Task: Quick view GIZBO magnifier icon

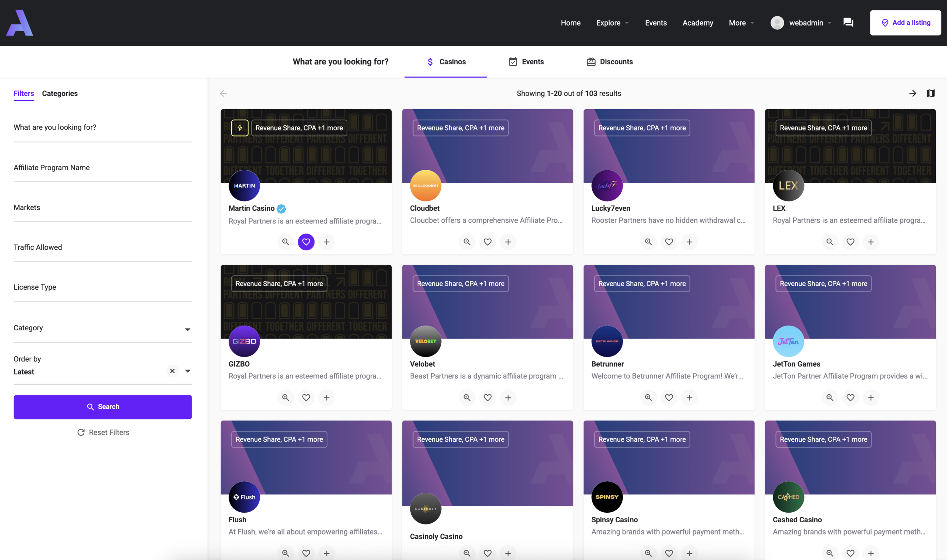Action: (x=286, y=398)
